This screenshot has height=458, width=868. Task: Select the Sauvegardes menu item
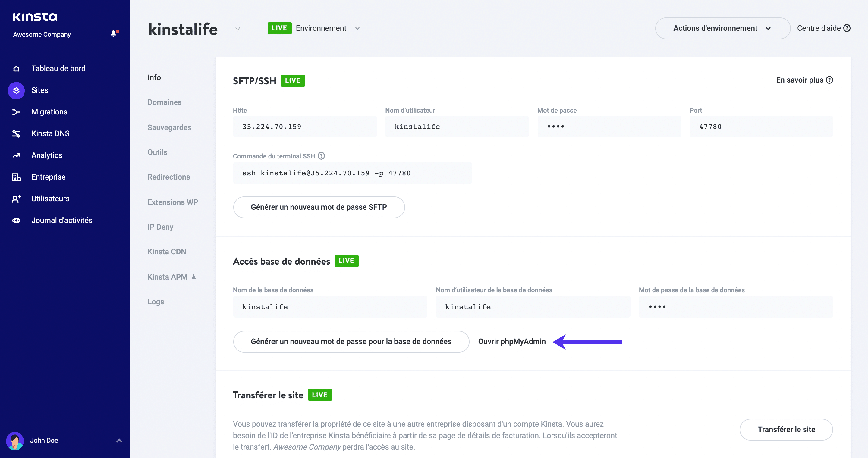pos(169,127)
